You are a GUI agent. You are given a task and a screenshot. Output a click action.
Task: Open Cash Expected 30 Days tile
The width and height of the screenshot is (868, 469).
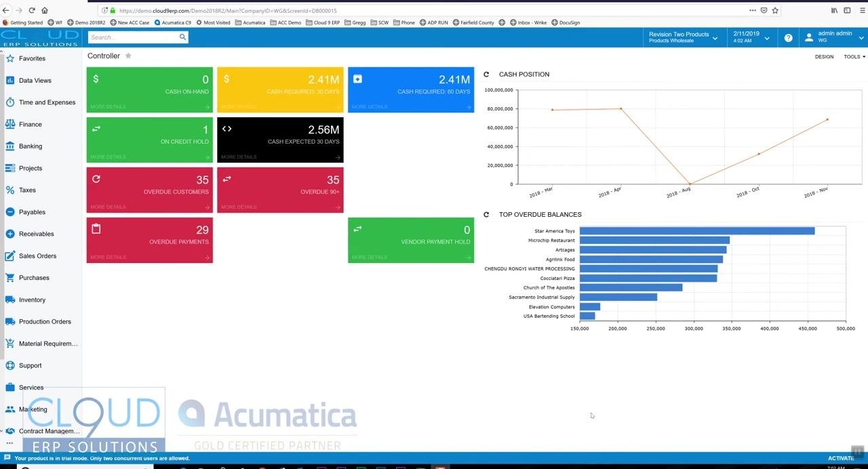coord(280,140)
